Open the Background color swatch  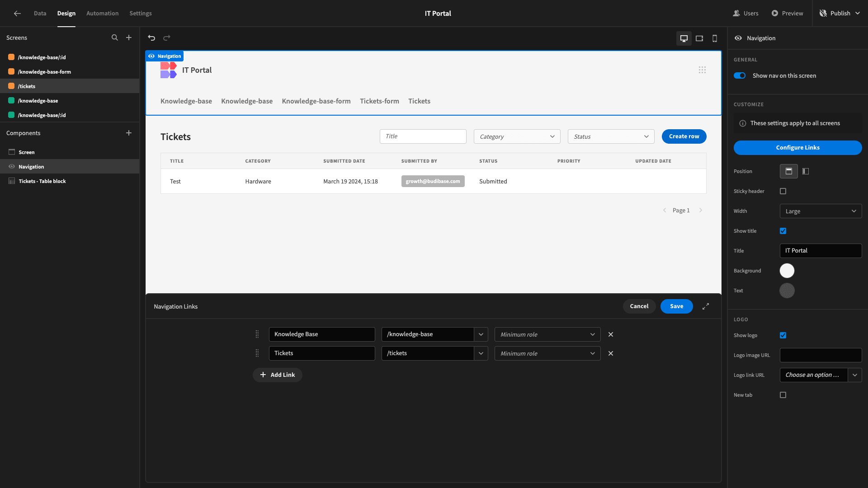tap(787, 271)
